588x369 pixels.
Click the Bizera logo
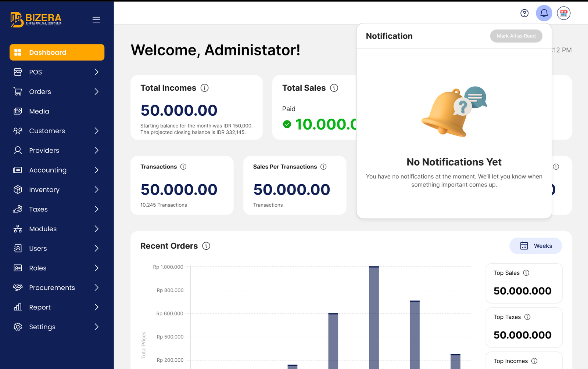(x=36, y=19)
